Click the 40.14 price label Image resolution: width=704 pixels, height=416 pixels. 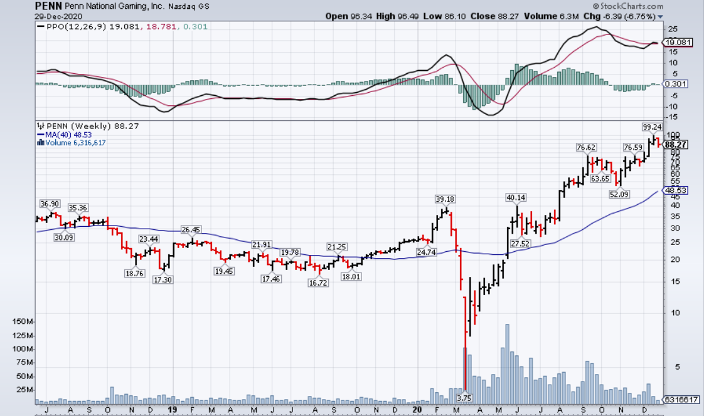[x=516, y=197]
